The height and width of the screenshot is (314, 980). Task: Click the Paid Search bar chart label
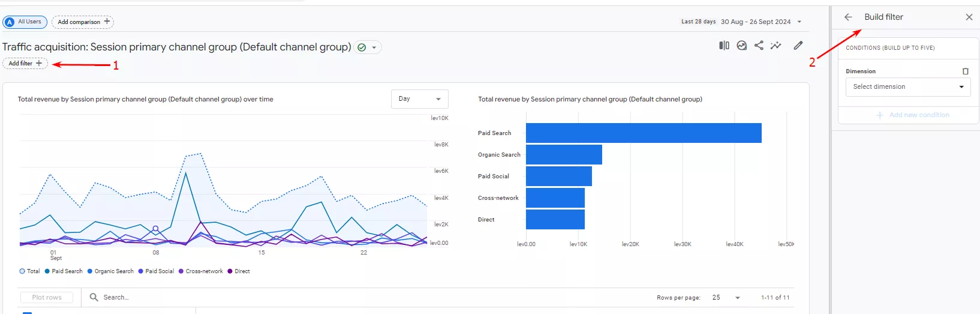[494, 133]
